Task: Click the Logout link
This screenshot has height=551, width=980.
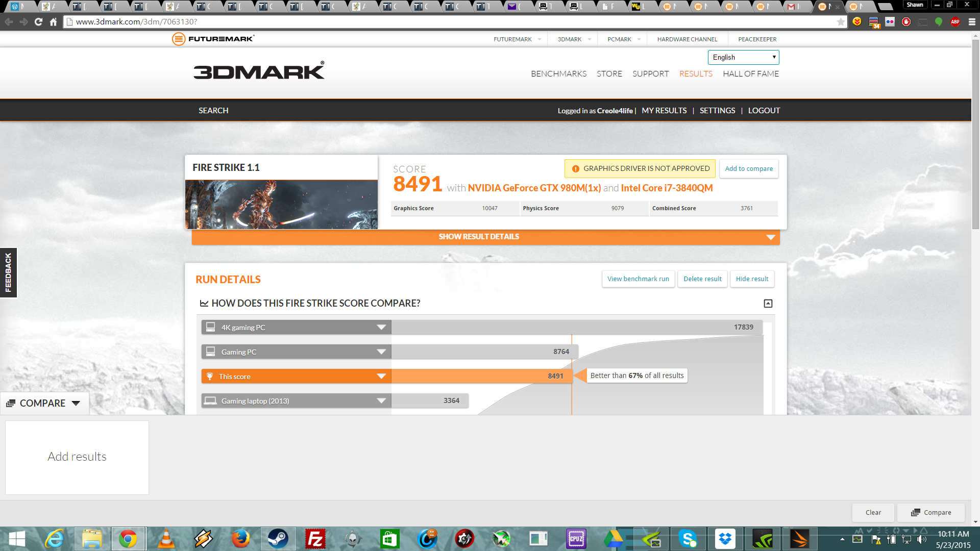Action: (x=764, y=111)
